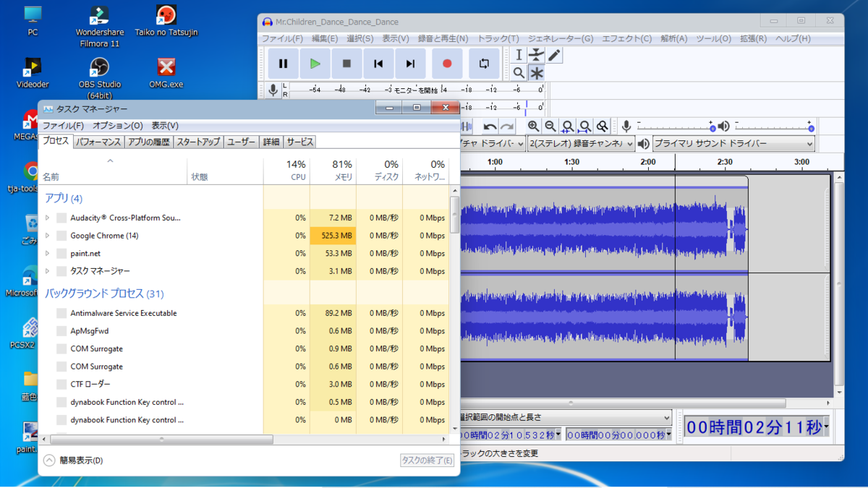Open the recording channels dropdown 2(ステレオ)

click(581, 144)
